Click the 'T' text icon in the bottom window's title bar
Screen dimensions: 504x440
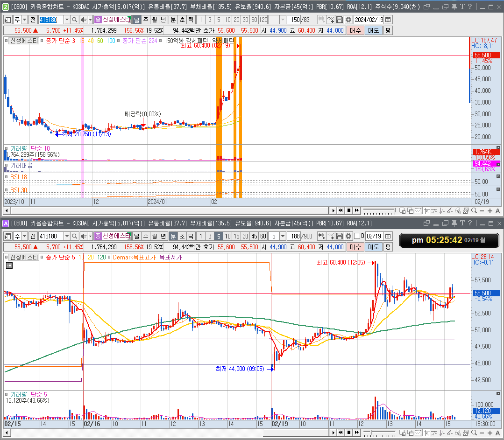(462, 223)
